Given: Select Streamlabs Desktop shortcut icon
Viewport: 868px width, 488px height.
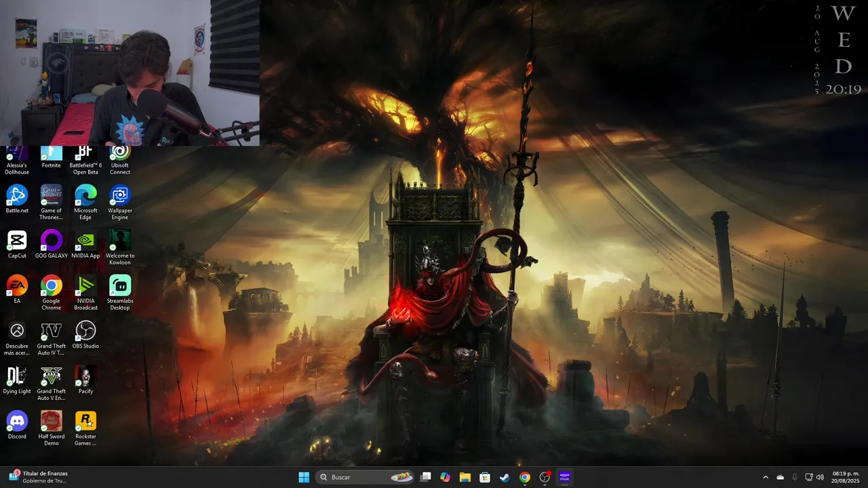Looking at the screenshot, I should coord(120,293).
